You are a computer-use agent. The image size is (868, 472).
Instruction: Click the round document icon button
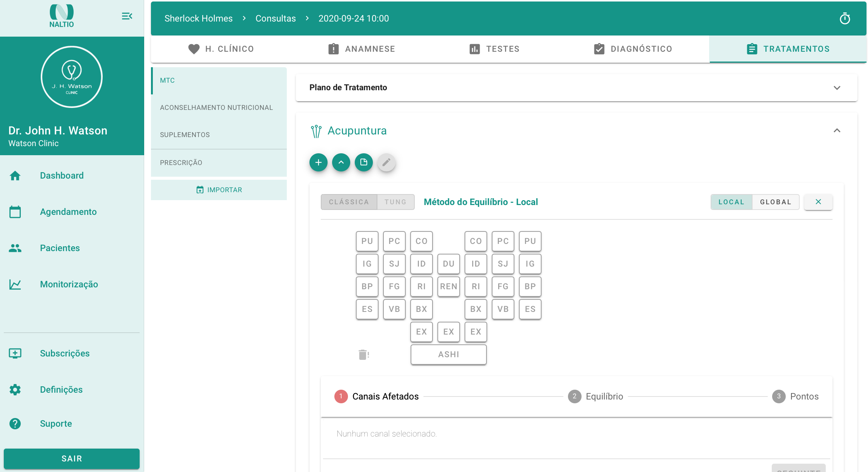pyautogui.click(x=363, y=162)
